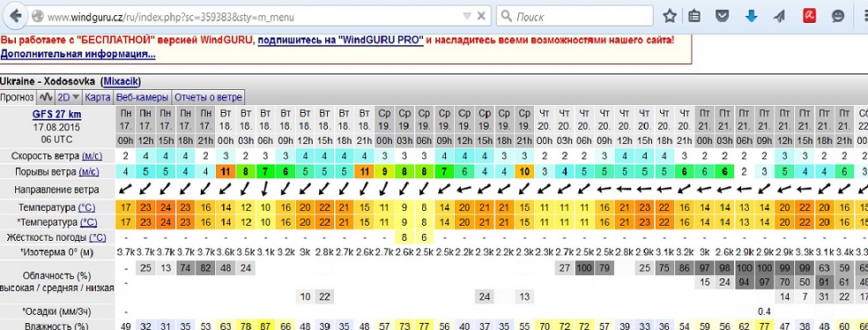Click the *Осадки (мм/3ч) row label
Viewport: 868px width, 330px height.
(57, 311)
